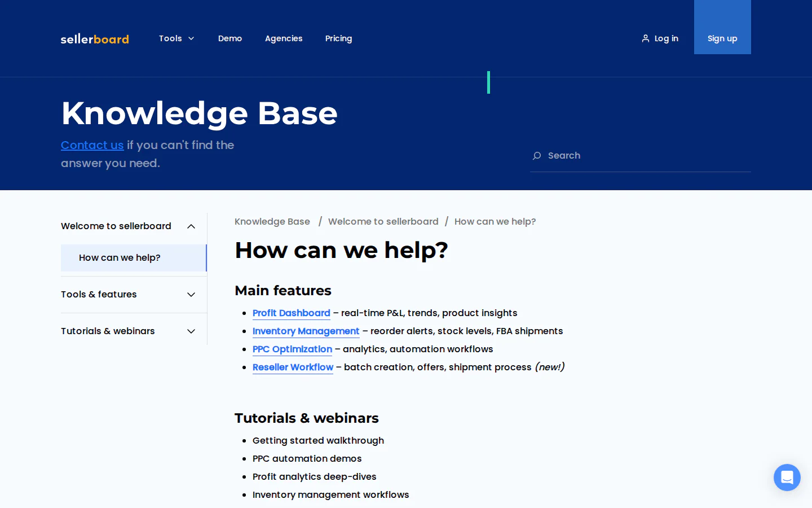This screenshot has height=508, width=812.
Task: Follow the Contact us link
Action: coord(92,145)
